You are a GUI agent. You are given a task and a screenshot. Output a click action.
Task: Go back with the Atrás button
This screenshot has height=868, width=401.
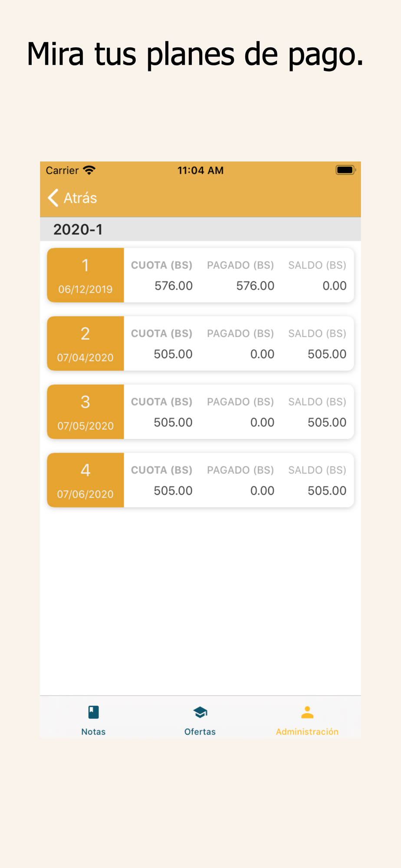(72, 198)
